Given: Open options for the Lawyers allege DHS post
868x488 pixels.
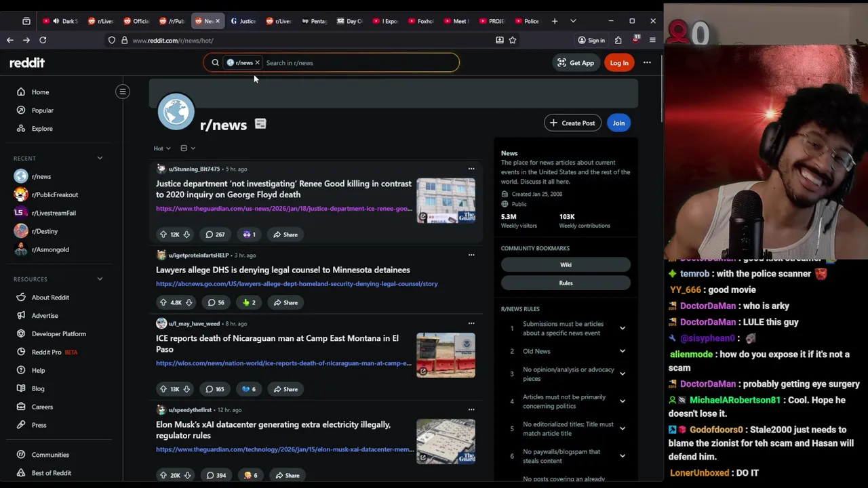Looking at the screenshot, I should [x=471, y=256].
